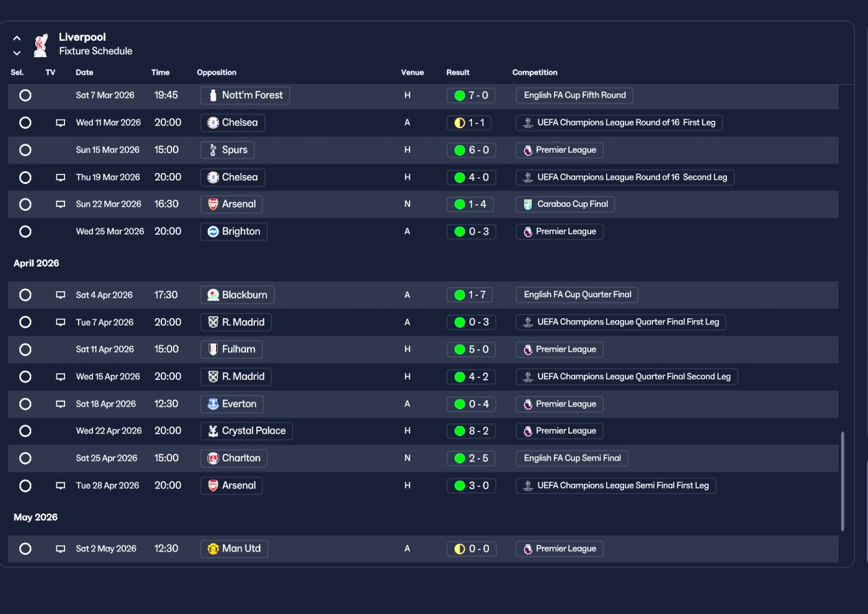Click the Spurs club badge icon
This screenshot has height=614, width=868.
pos(213,150)
